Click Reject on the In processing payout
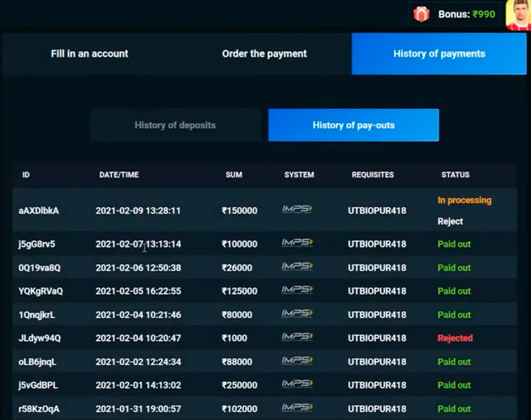This screenshot has width=531, height=420. tap(450, 221)
